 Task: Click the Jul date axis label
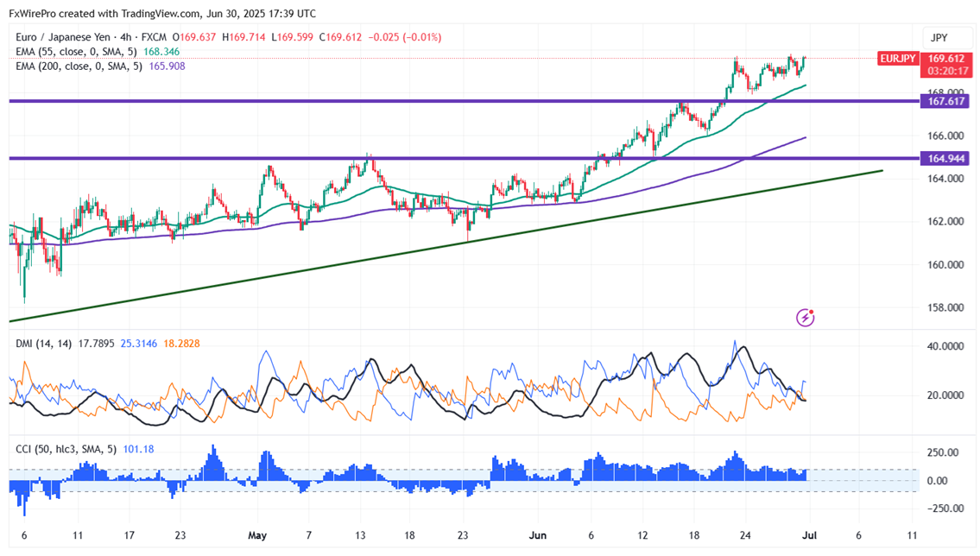(x=810, y=535)
